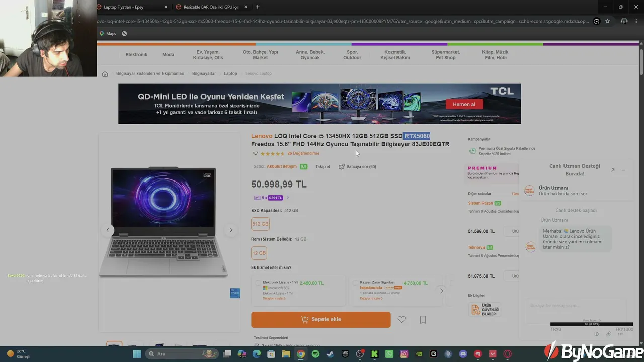This screenshot has height=362, width=644.
Task: Open weather widget showing 28°C
Action: [x=19, y=354]
